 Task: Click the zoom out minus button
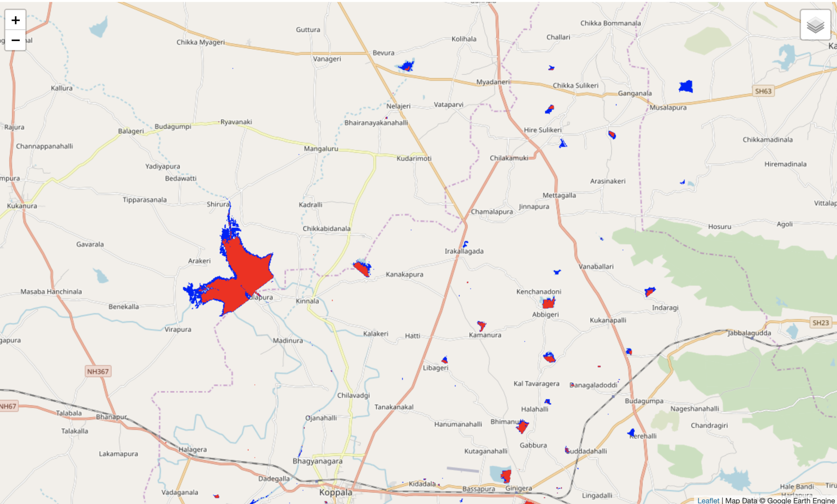tap(15, 40)
